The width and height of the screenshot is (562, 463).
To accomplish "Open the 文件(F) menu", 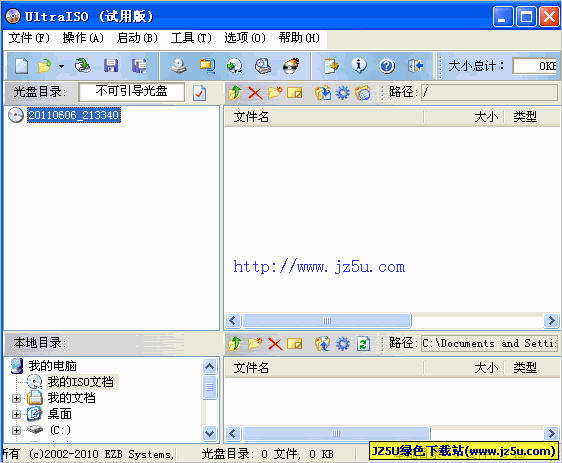I will 29,38.
